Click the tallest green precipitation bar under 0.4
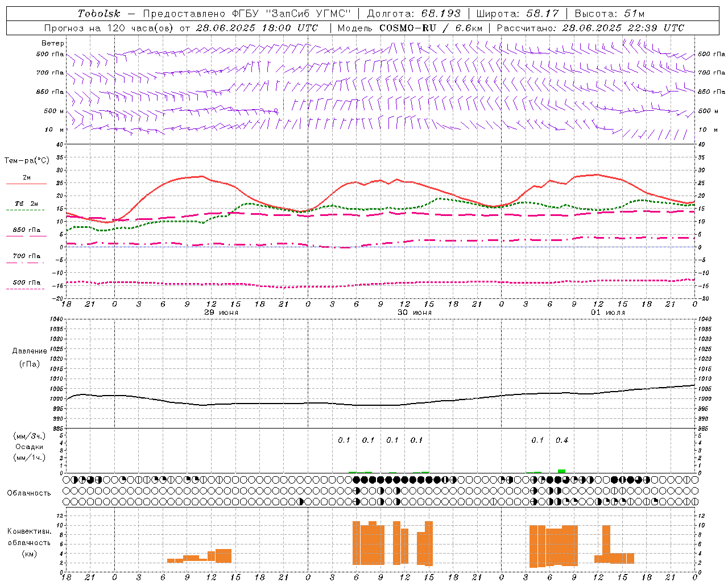728x582 pixels. [x=562, y=471]
